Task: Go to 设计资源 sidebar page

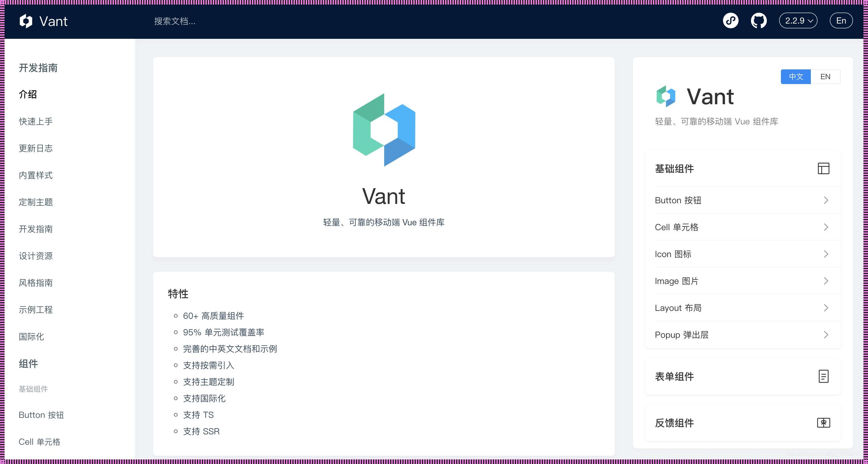Action: [35, 256]
